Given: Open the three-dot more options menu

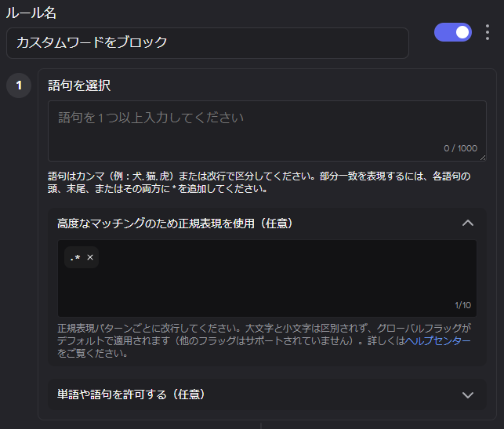Looking at the screenshot, I should coord(488,32).
